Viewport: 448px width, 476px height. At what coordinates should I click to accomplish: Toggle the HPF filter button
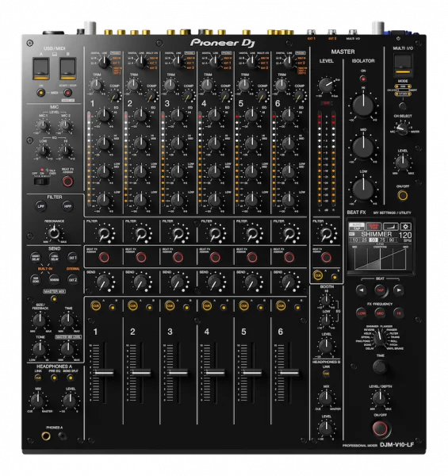67,206
